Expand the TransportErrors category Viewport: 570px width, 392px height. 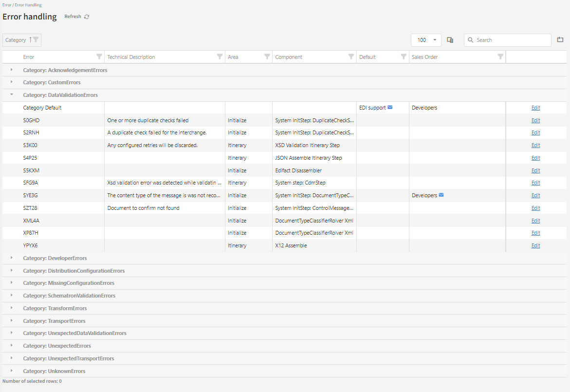(x=12, y=321)
